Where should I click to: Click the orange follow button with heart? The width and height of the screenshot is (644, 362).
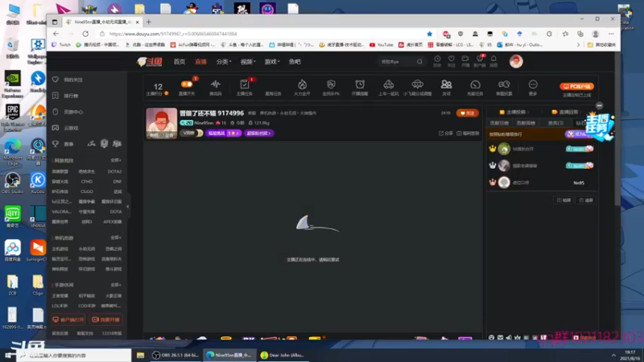tap(468, 113)
